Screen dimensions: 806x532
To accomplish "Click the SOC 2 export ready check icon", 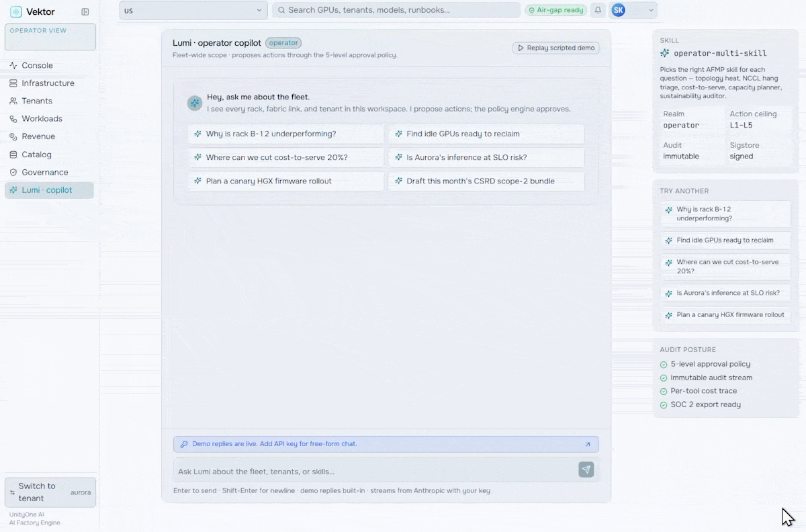I will (664, 405).
